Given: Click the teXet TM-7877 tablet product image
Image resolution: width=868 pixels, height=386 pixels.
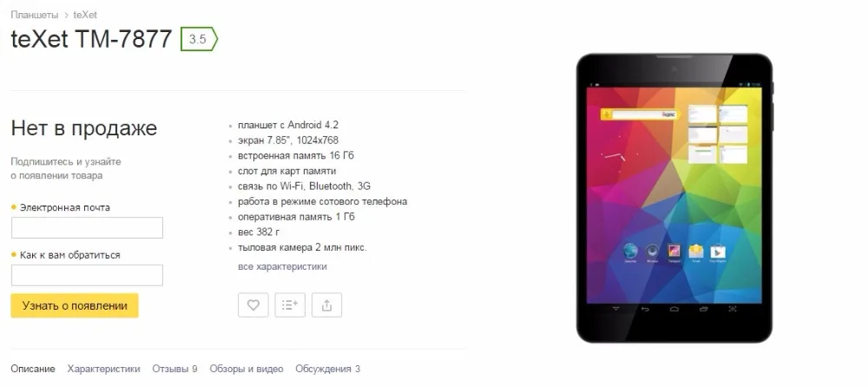Looking at the screenshot, I should click(674, 198).
